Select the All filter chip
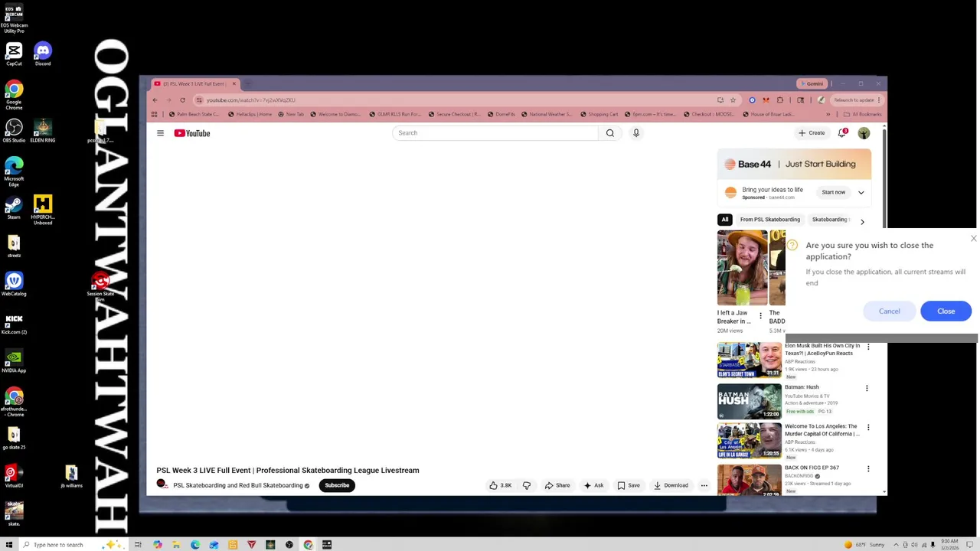 (x=725, y=220)
